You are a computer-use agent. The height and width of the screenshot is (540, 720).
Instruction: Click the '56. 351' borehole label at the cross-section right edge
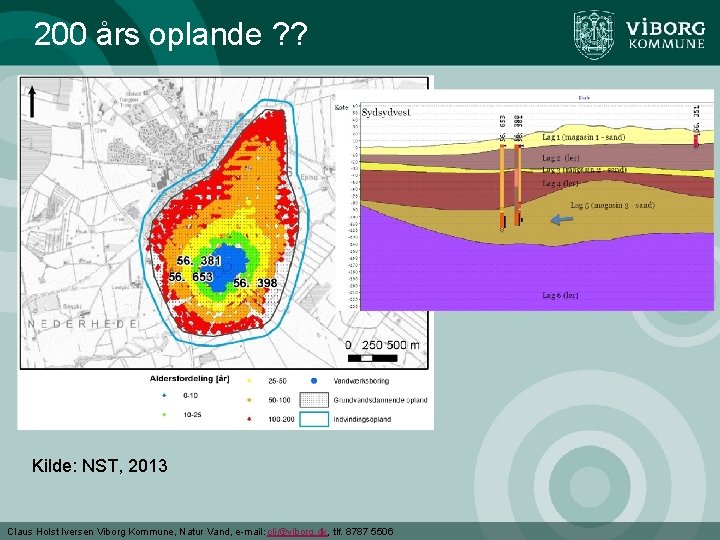697,119
